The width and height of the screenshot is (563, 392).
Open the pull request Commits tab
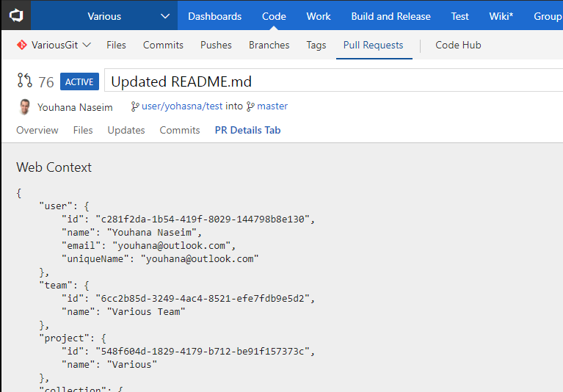pyautogui.click(x=180, y=130)
